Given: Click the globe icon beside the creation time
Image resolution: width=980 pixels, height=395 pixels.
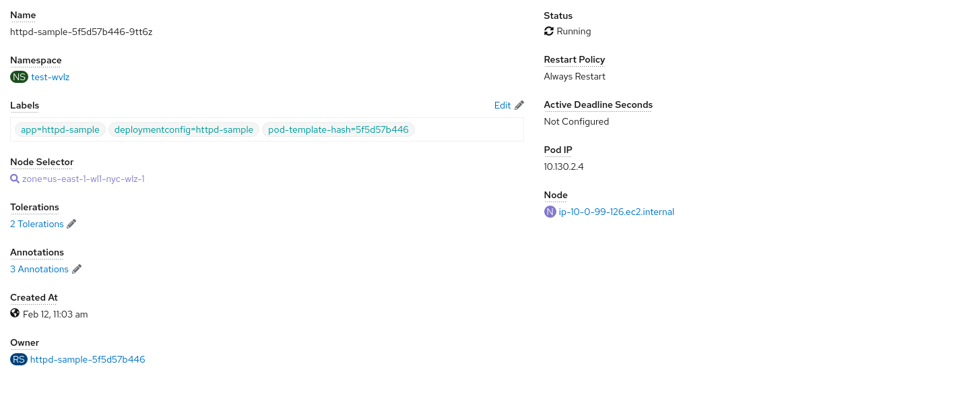Looking at the screenshot, I should pyautogui.click(x=14, y=313).
